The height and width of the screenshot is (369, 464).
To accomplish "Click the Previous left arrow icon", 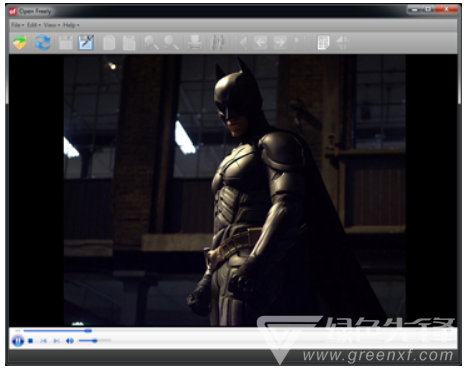I will tap(260, 43).
